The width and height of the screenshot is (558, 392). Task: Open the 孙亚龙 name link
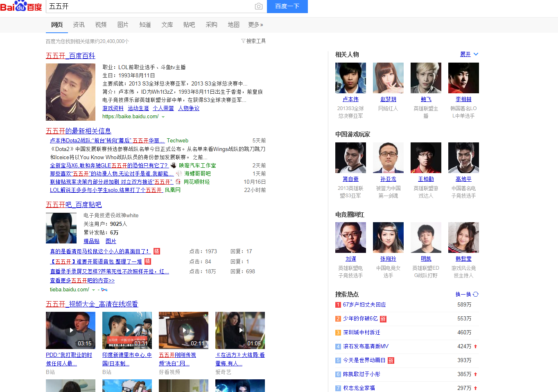click(x=388, y=179)
